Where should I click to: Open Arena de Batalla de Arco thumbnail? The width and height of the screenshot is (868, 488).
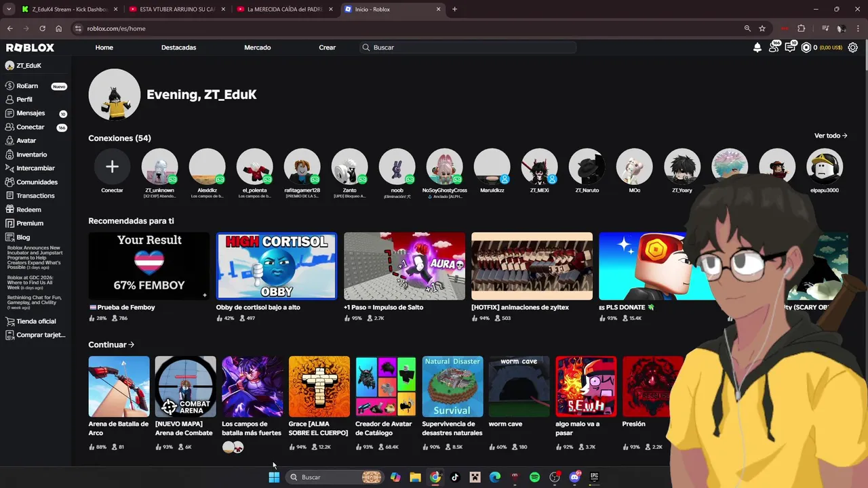coord(119,386)
